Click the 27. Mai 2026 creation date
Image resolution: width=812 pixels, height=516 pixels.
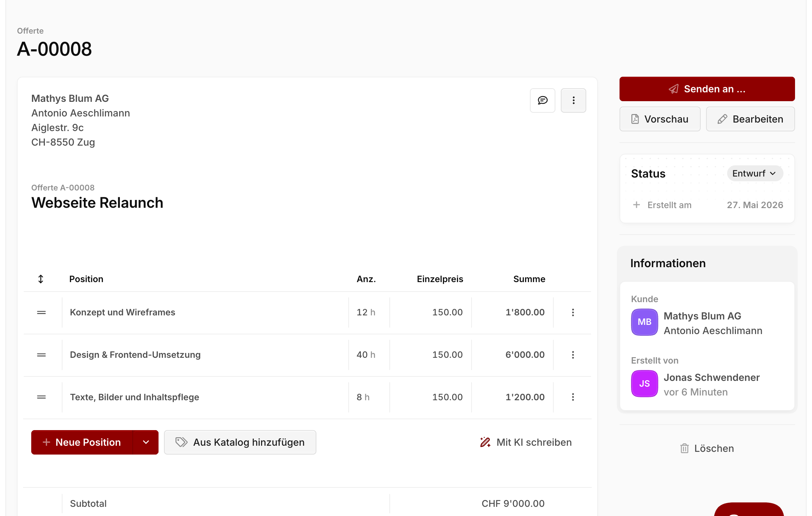pos(755,205)
